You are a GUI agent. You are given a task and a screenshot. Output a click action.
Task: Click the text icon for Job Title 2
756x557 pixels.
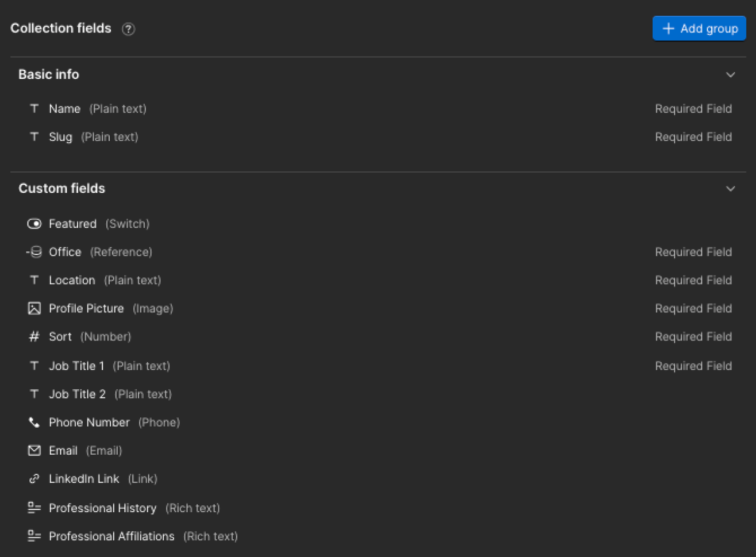click(34, 394)
